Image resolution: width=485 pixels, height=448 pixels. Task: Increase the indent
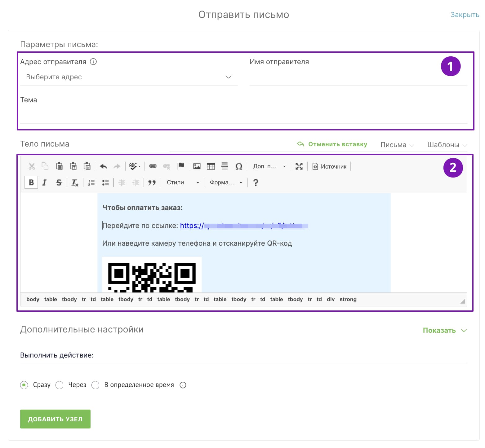tap(136, 182)
